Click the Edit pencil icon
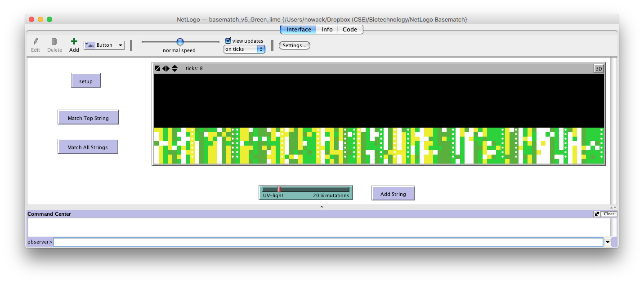This screenshot has height=284, width=644. click(36, 41)
